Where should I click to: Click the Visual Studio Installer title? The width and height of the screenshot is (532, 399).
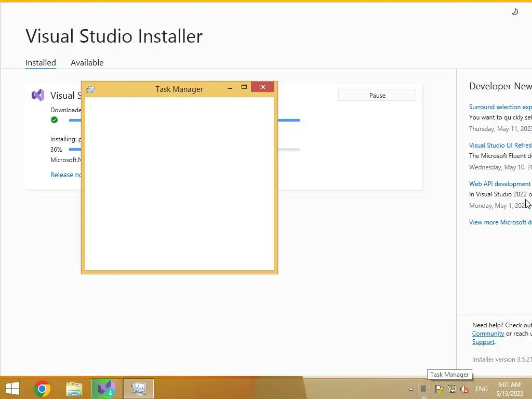coord(114,36)
